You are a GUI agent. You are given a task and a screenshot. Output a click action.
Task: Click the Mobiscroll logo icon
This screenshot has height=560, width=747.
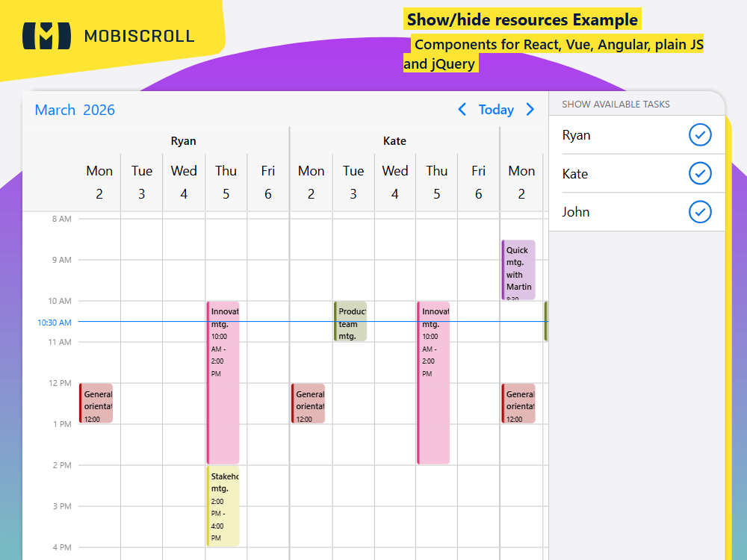pyautogui.click(x=45, y=34)
